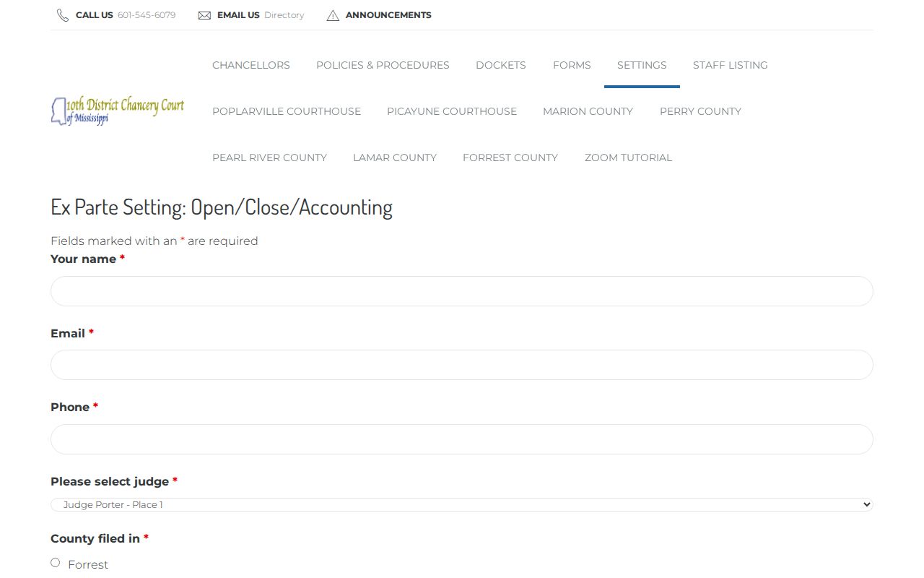The image size is (924, 578).
Task: Click the Call Us label
Action: tap(95, 15)
